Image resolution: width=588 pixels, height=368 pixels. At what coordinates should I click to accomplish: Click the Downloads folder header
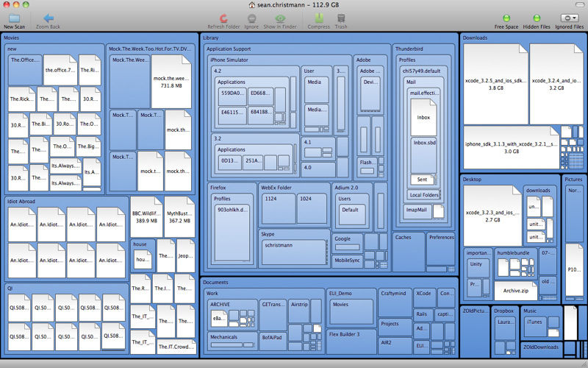(475, 38)
